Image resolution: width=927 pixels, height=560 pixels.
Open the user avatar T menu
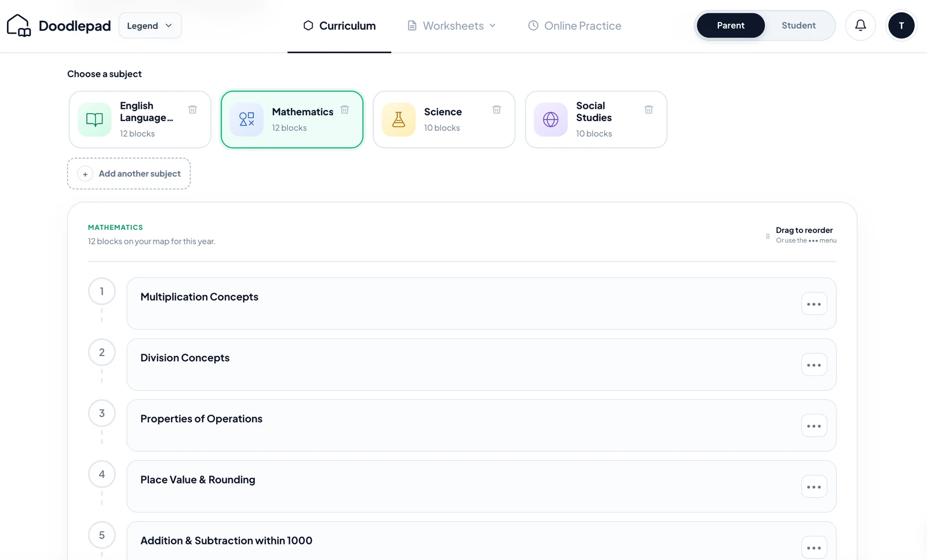click(901, 25)
